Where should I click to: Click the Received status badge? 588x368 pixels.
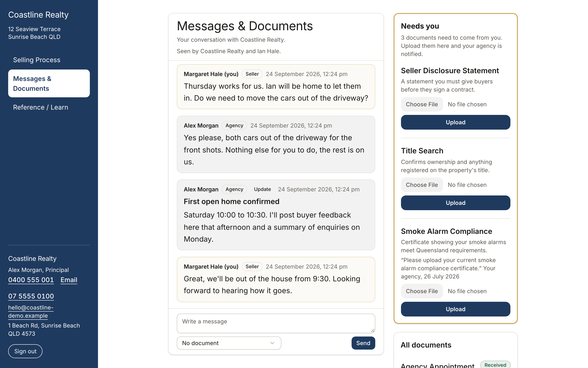coord(495,365)
